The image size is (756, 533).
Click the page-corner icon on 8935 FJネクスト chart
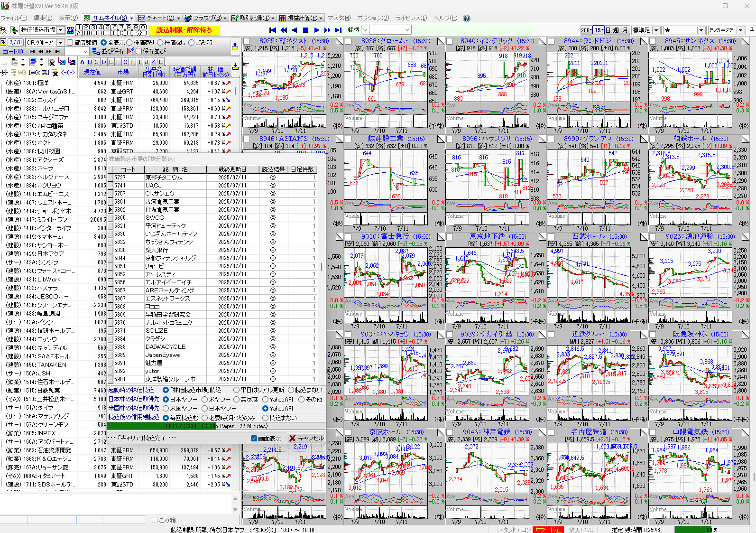pyautogui.click(x=339, y=41)
